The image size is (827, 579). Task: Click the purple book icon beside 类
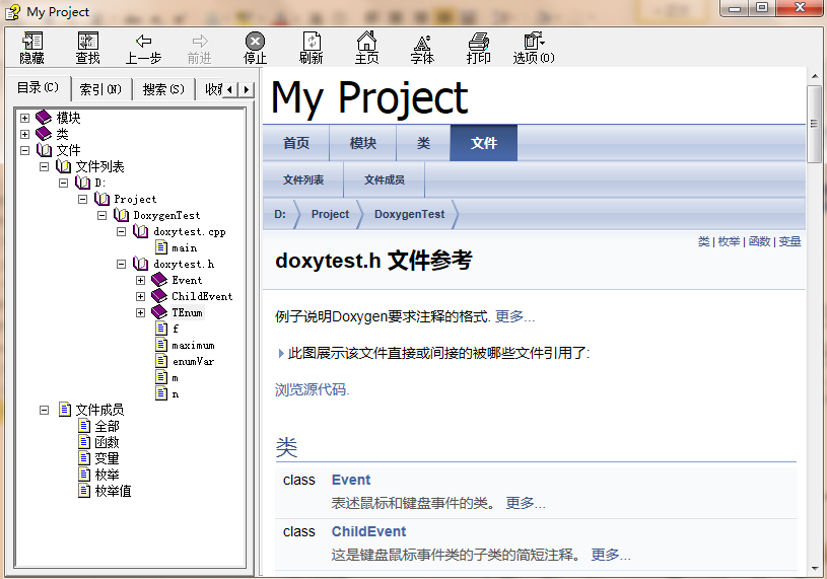point(43,133)
